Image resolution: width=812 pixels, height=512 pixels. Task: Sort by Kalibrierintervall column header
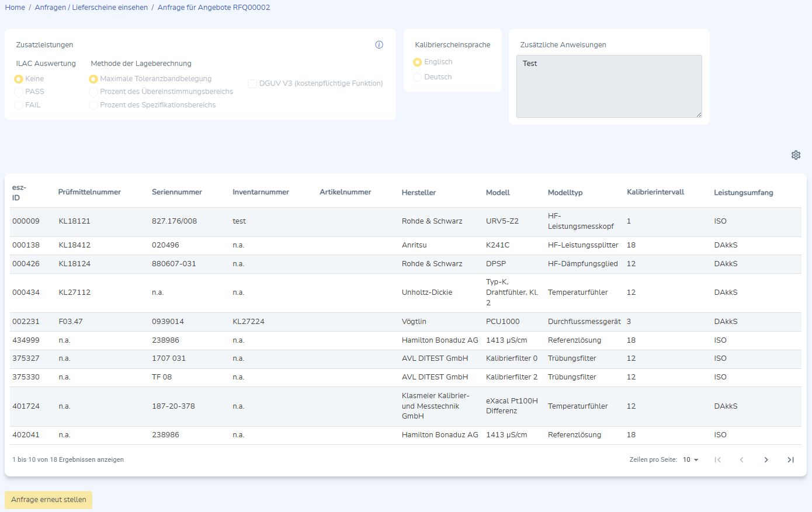(x=655, y=192)
